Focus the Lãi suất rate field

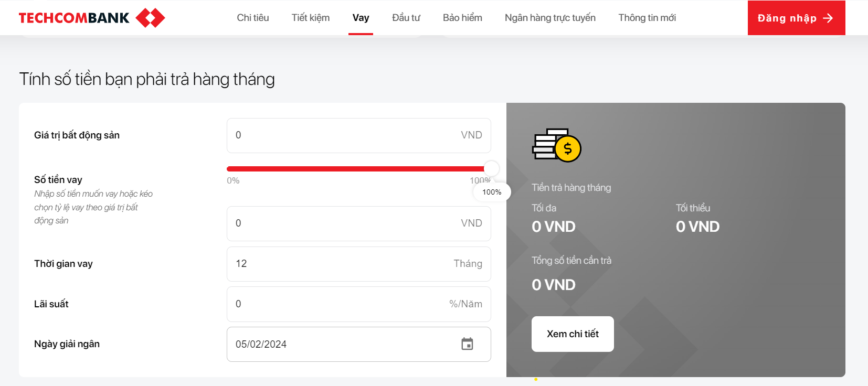359,304
